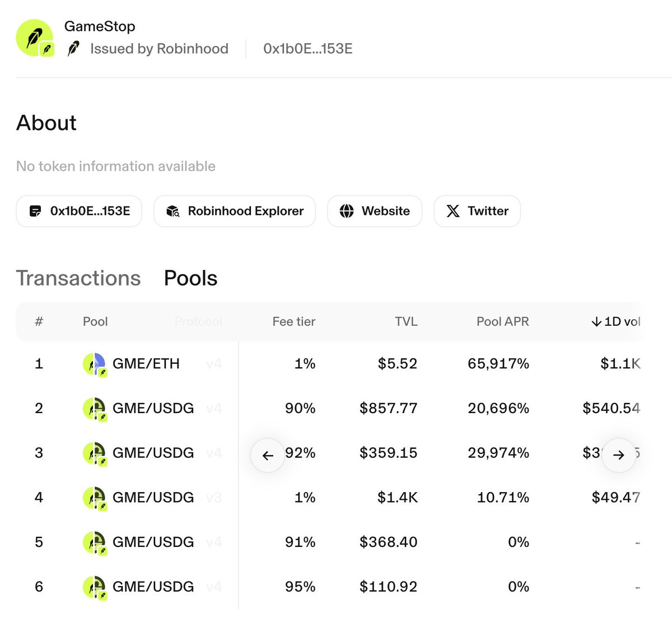Copy the 0x1b0E...153E address in the header
Viewport: 672px width, 632px height.
click(x=307, y=49)
